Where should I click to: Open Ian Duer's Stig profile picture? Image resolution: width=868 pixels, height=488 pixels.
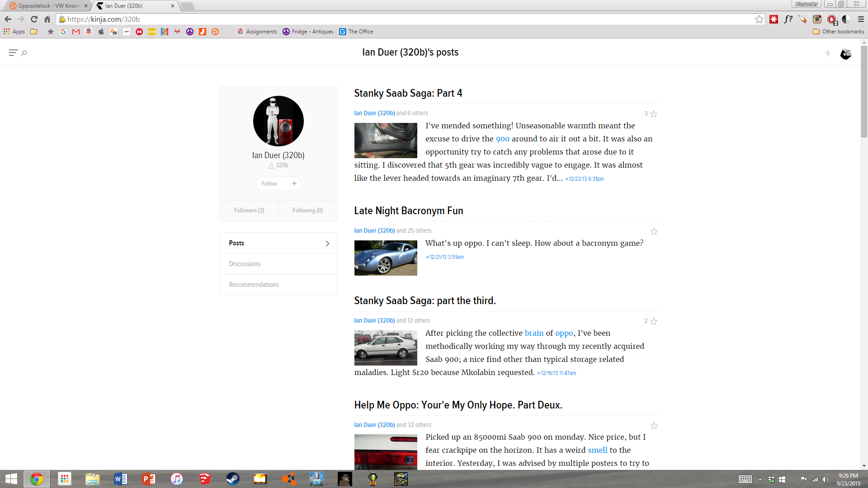click(278, 121)
